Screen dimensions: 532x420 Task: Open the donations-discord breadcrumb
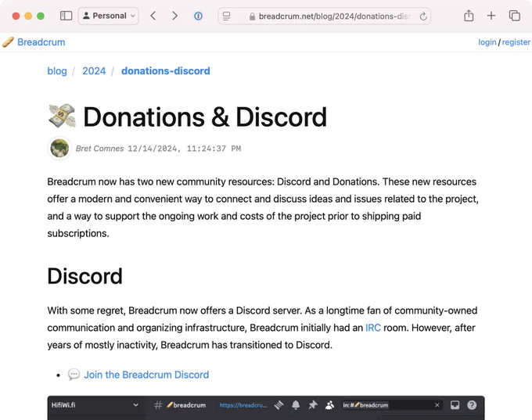pyautogui.click(x=166, y=71)
